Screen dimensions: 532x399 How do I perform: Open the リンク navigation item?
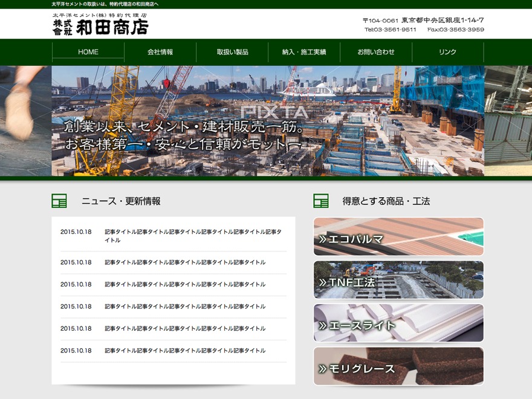coord(448,52)
